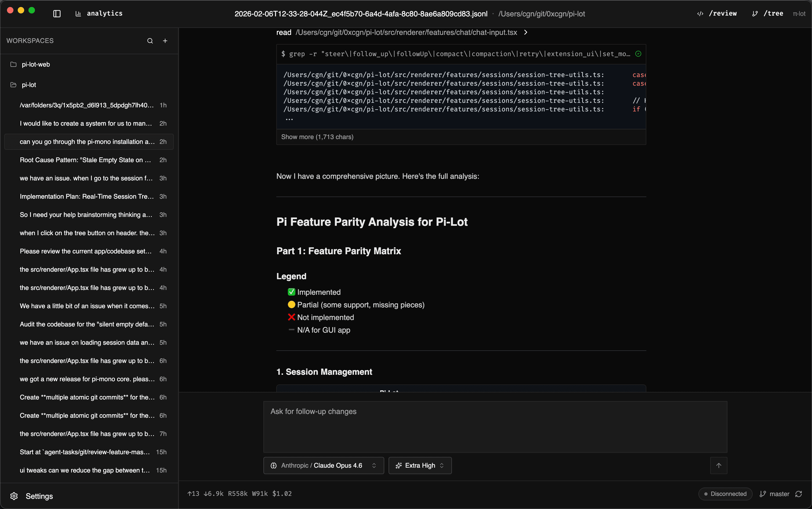Viewport: 812px width, 509px height.
Task: Select the pi-lot-web workspace
Action: click(36, 64)
